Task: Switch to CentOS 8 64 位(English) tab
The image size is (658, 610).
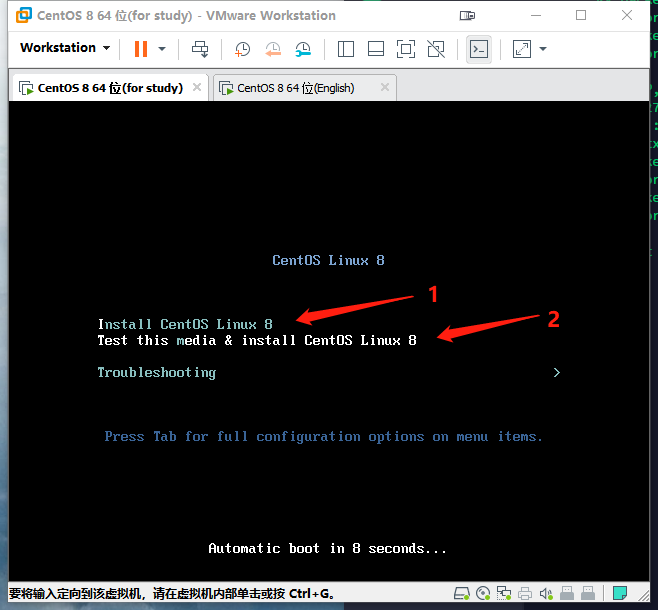Action: pos(295,88)
